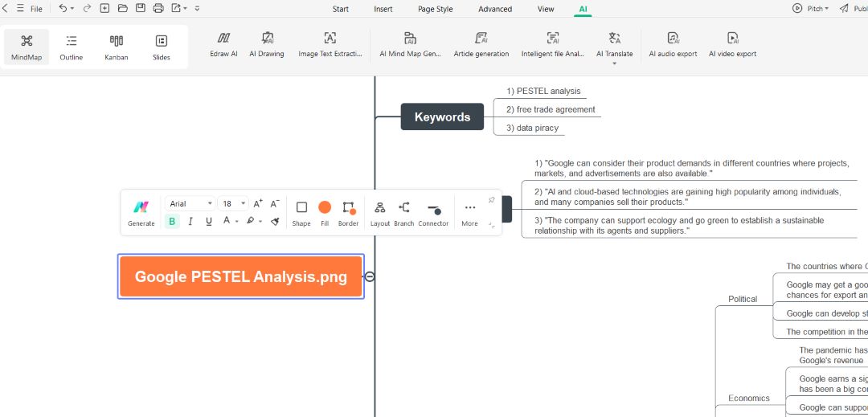This screenshot has width=868, height=417.
Task: Redo the last undone action
Action: [87, 8]
